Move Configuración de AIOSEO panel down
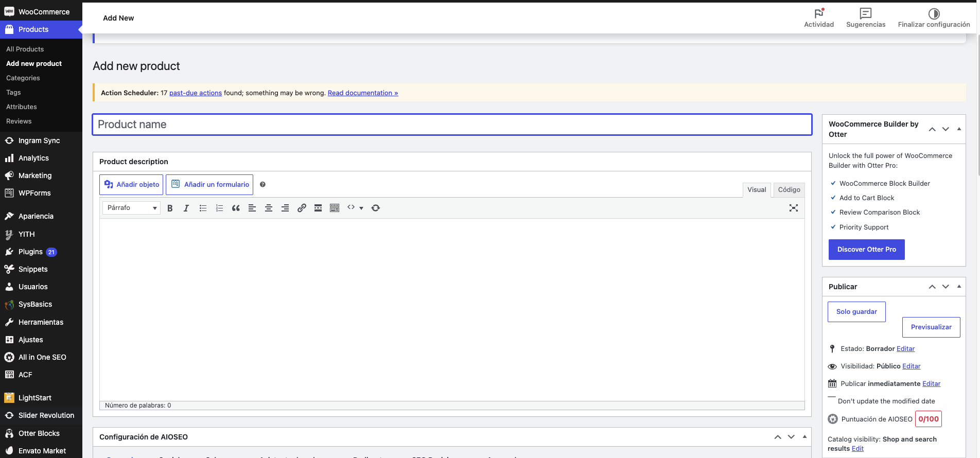The height and width of the screenshot is (458, 980). pos(791,437)
